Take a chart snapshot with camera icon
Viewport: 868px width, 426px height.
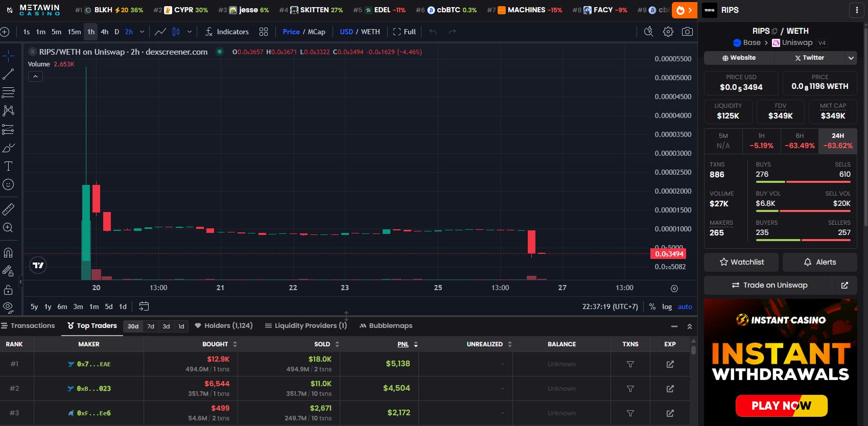click(687, 32)
